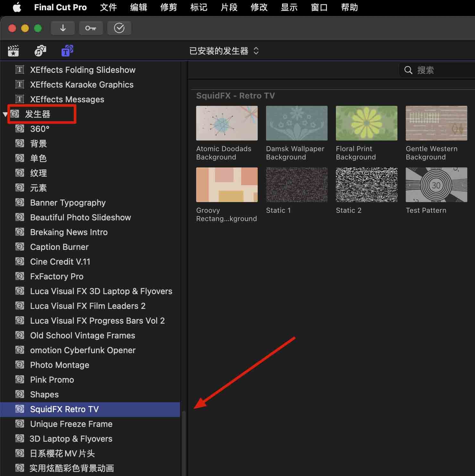Select the 背景 generator category
The image size is (475, 476).
[x=38, y=144]
